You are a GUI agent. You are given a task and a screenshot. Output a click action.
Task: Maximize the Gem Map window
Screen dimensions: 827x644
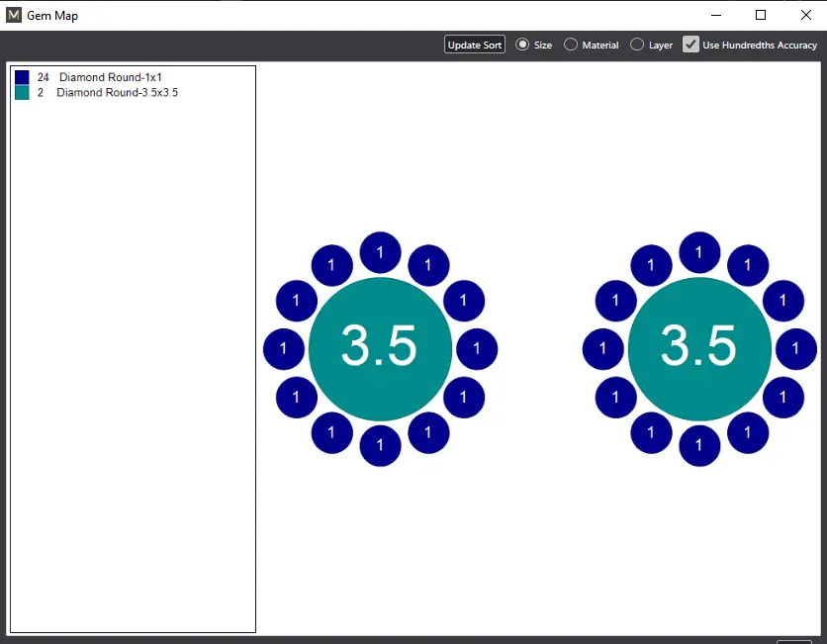point(760,15)
